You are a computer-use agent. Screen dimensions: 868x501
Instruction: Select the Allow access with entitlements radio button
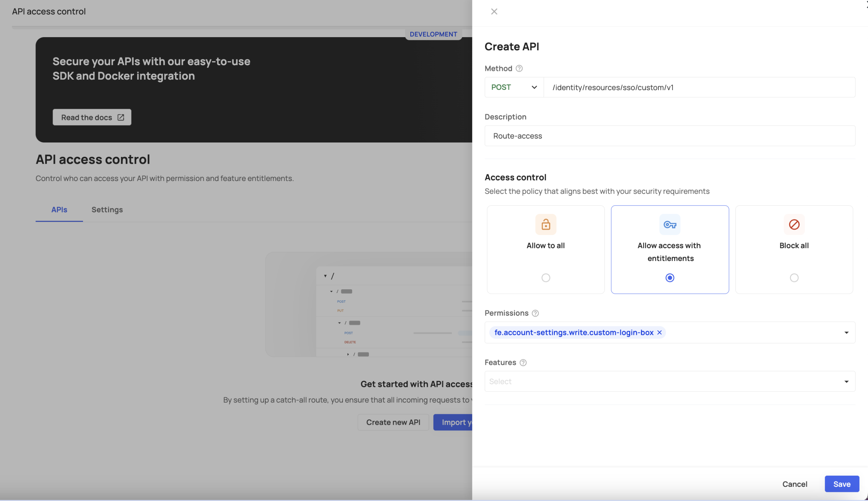coord(669,278)
